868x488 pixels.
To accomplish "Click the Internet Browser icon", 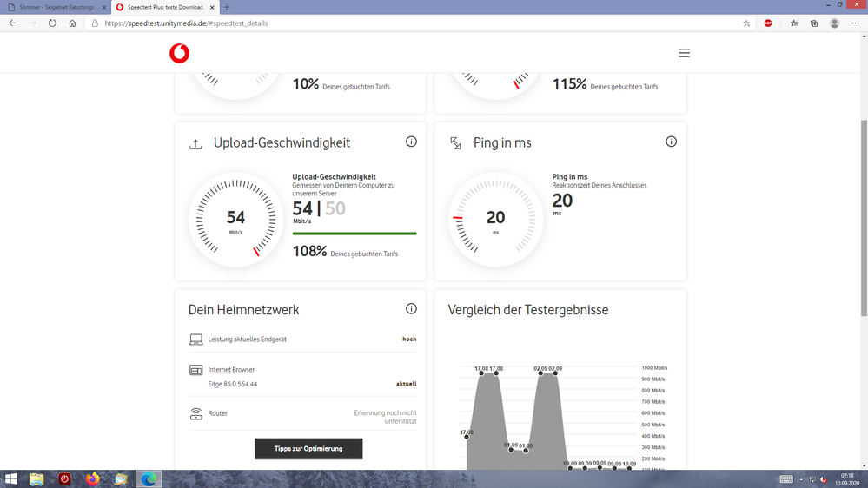I will tap(196, 370).
